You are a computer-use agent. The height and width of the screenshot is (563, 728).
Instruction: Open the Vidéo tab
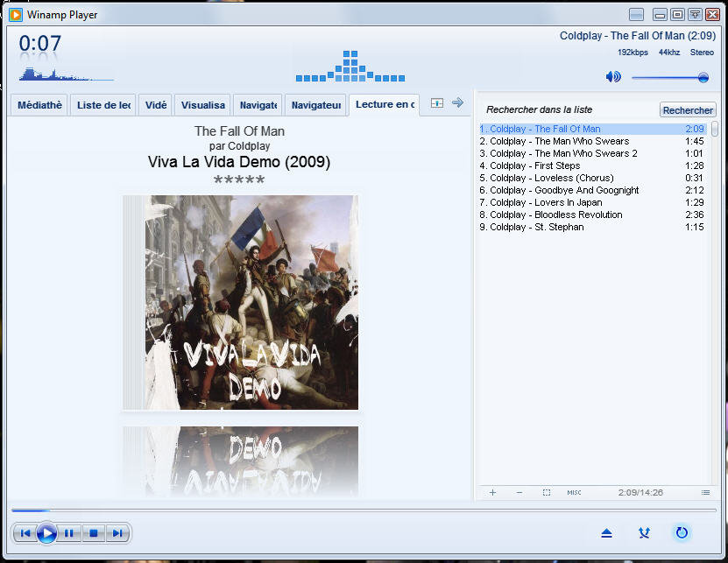156,105
